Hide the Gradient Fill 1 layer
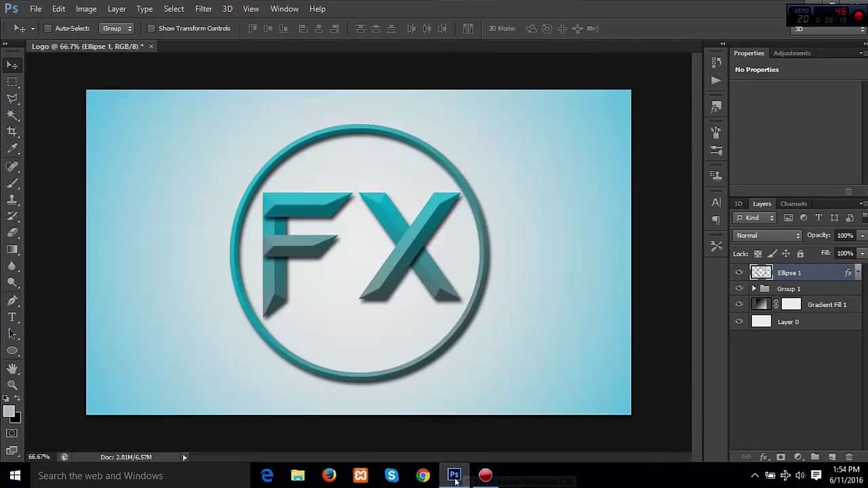This screenshot has height=488, width=868. click(x=738, y=304)
